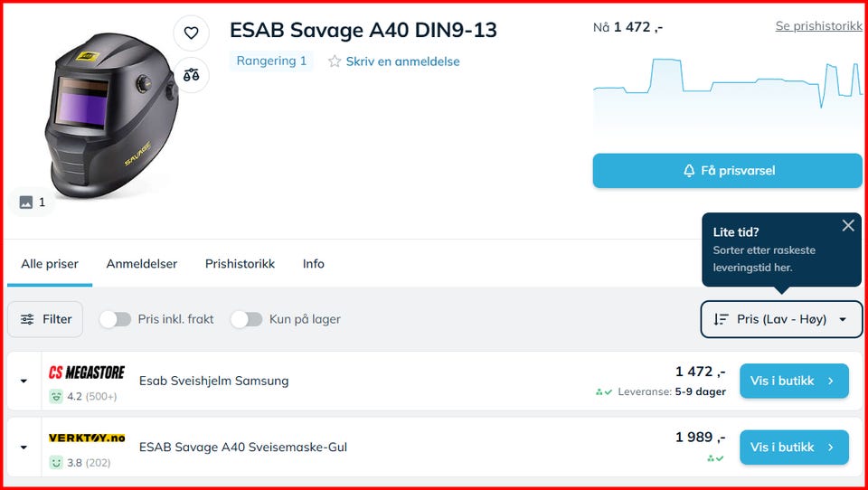Screen dimensions: 868x490
Task: Expand the CS Megastore offer row
Action: click(x=24, y=381)
